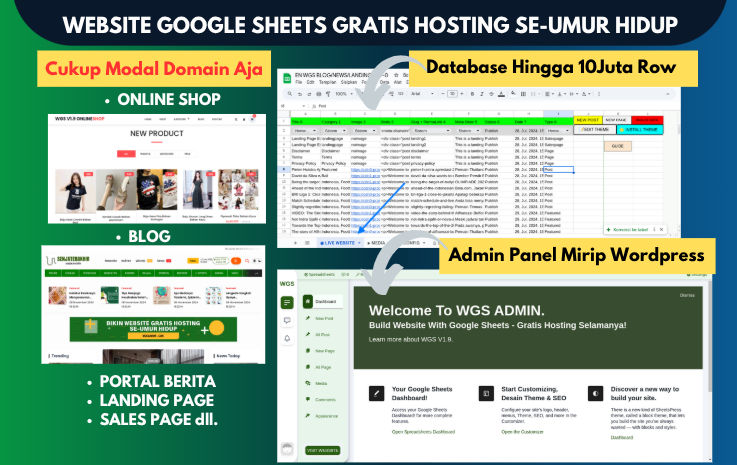Screen dimensions: 737x465
Task: Toggle bold formatting in Sheets toolbar
Action: click(472, 94)
